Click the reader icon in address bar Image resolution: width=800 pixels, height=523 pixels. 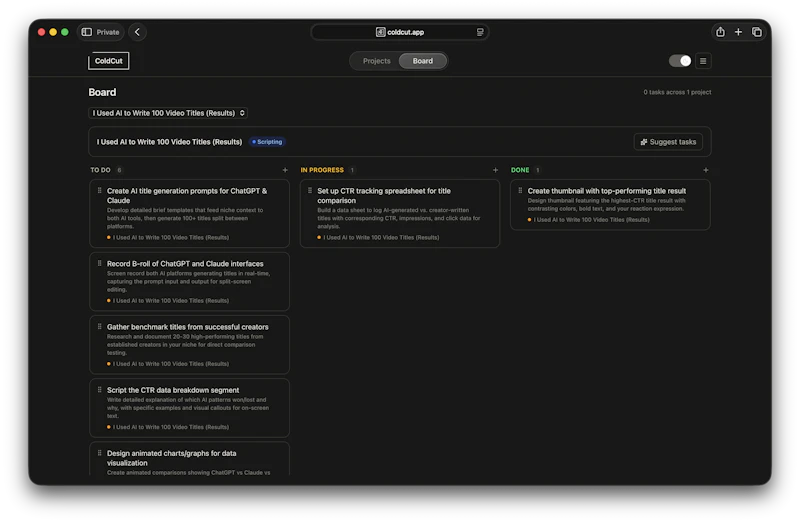[480, 32]
